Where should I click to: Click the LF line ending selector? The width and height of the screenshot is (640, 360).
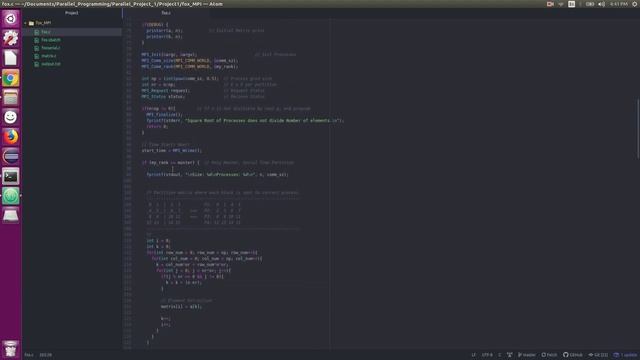pyautogui.click(x=473, y=355)
